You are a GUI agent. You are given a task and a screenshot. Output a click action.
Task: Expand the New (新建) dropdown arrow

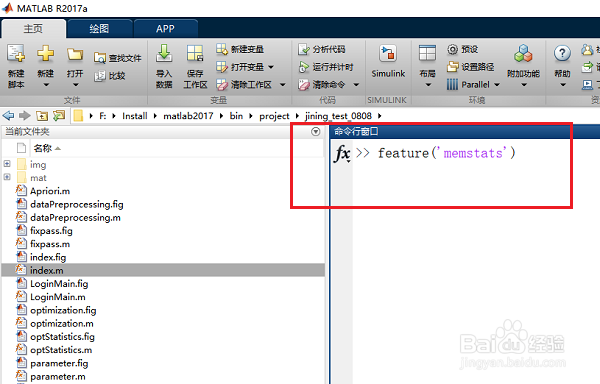click(46, 85)
